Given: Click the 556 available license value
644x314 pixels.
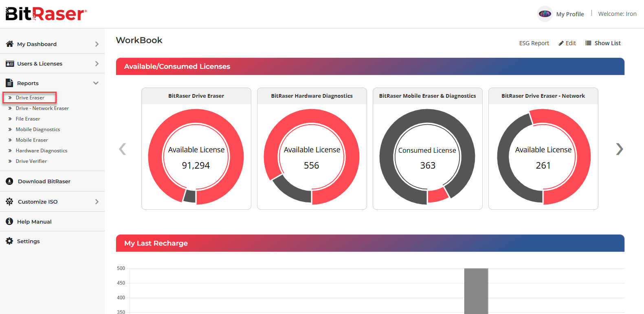Looking at the screenshot, I should (x=312, y=165).
